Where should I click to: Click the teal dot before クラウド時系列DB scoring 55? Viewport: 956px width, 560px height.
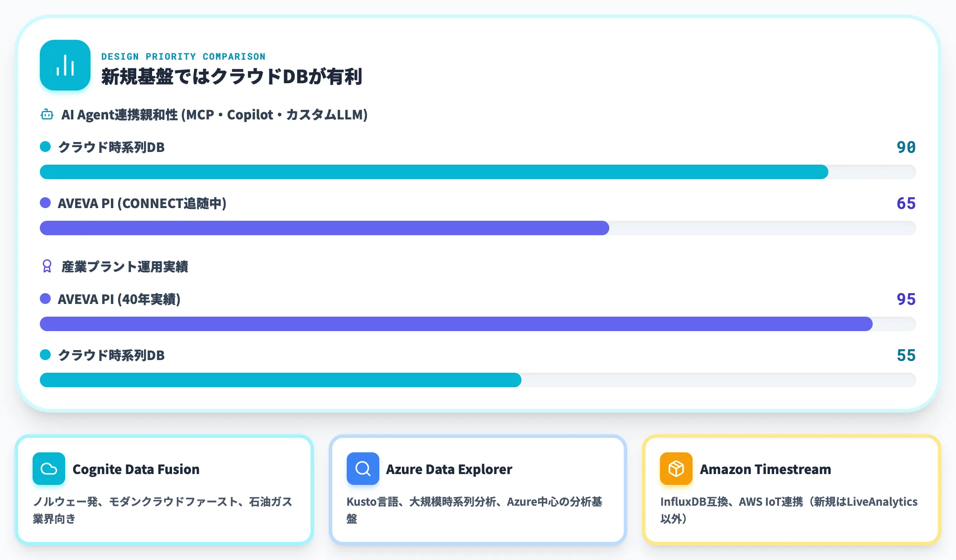[45, 355]
